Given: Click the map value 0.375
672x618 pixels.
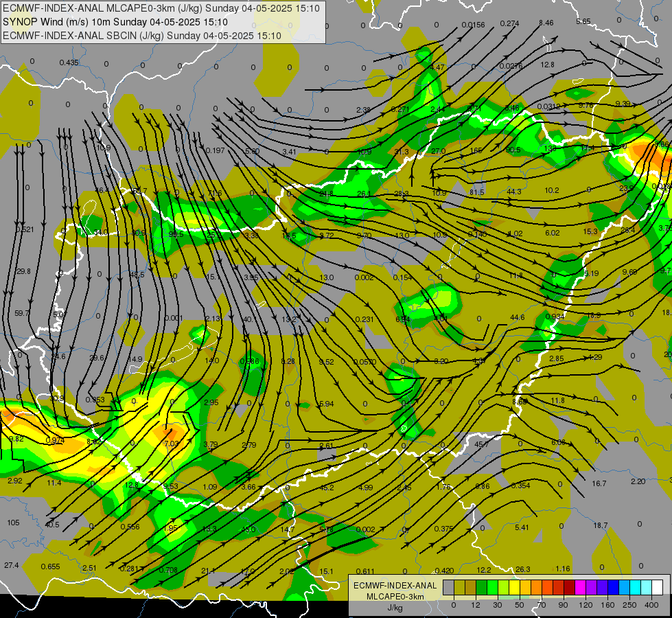Looking at the screenshot, I should coord(443,529).
